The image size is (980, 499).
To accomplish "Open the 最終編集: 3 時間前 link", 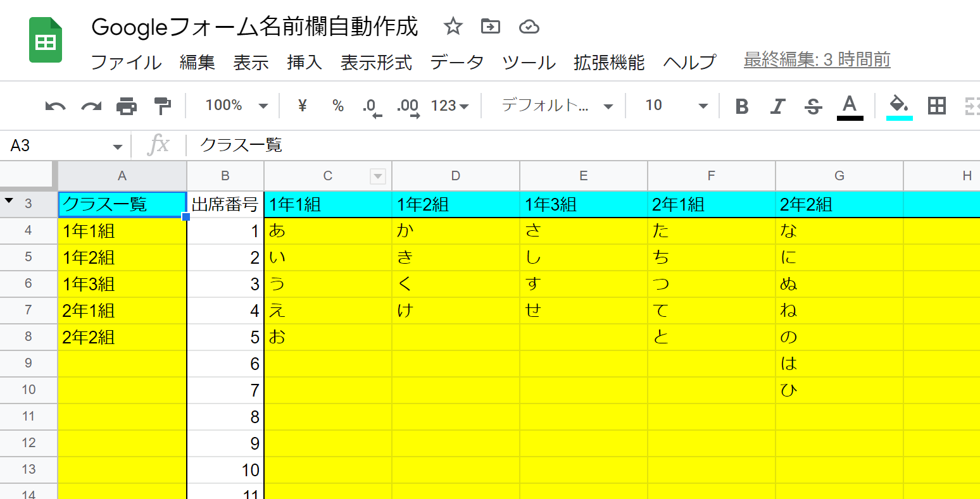I will coord(817,60).
